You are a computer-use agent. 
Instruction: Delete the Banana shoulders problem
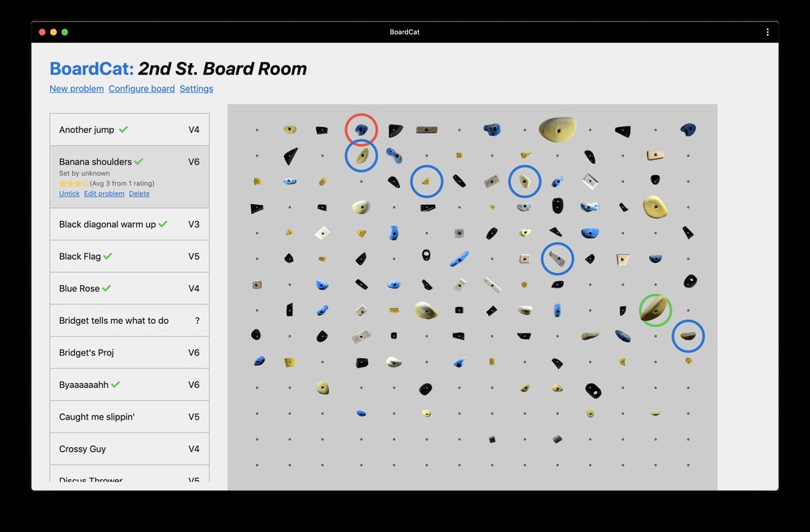pos(139,194)
